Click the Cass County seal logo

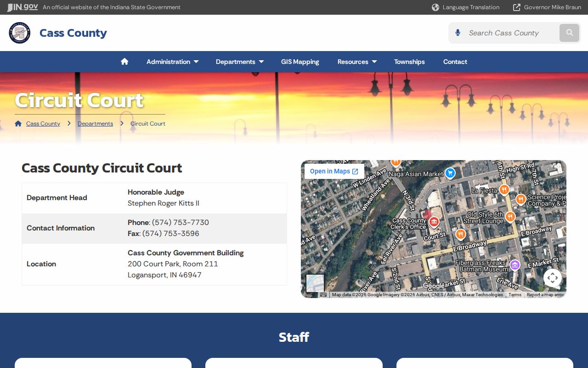tap(20, 33)
